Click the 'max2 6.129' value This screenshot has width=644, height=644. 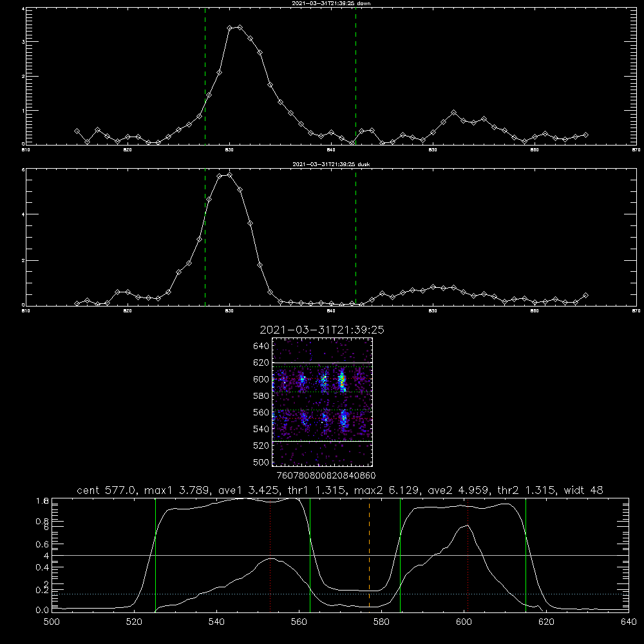tap(387, 490)
